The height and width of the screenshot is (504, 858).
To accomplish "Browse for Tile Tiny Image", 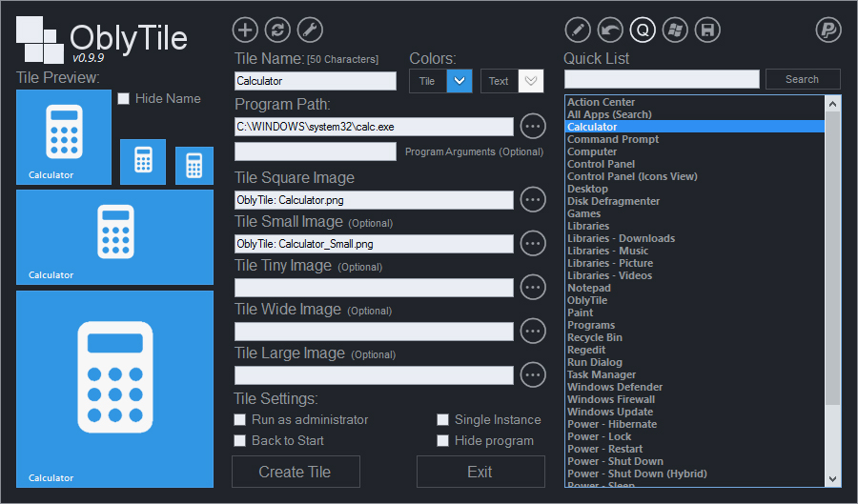I will pyautogui.click(x=532, y=288).
